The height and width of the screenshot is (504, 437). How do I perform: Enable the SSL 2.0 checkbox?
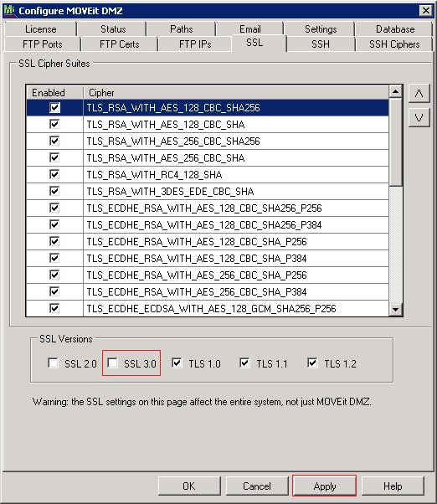[x=53, y=363]
